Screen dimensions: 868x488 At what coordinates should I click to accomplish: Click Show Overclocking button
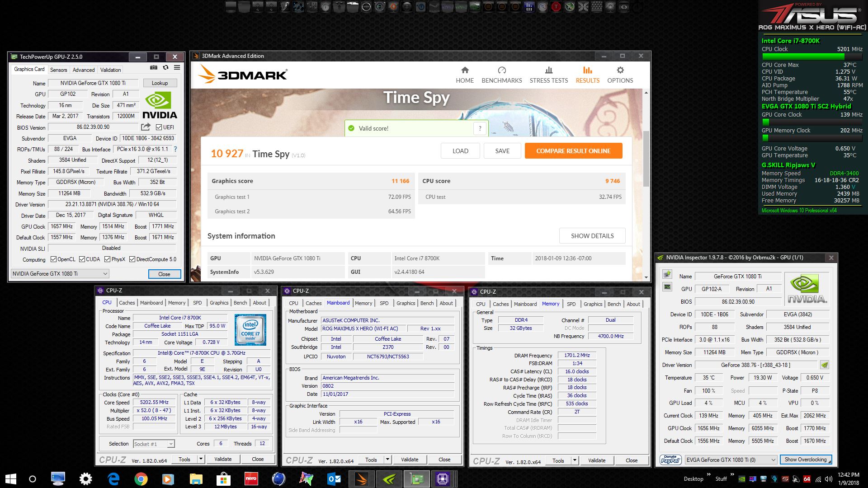(x=806, y=460)
